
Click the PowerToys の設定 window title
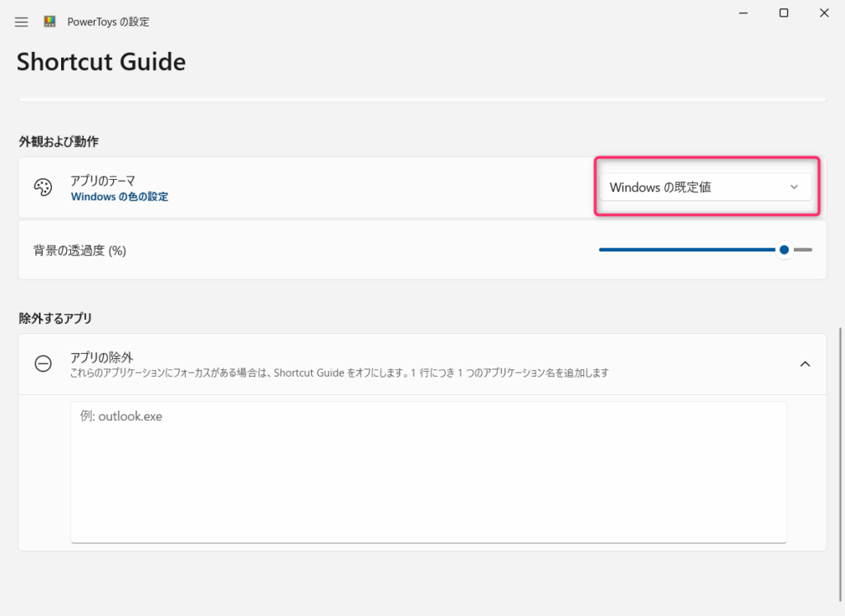108,22
